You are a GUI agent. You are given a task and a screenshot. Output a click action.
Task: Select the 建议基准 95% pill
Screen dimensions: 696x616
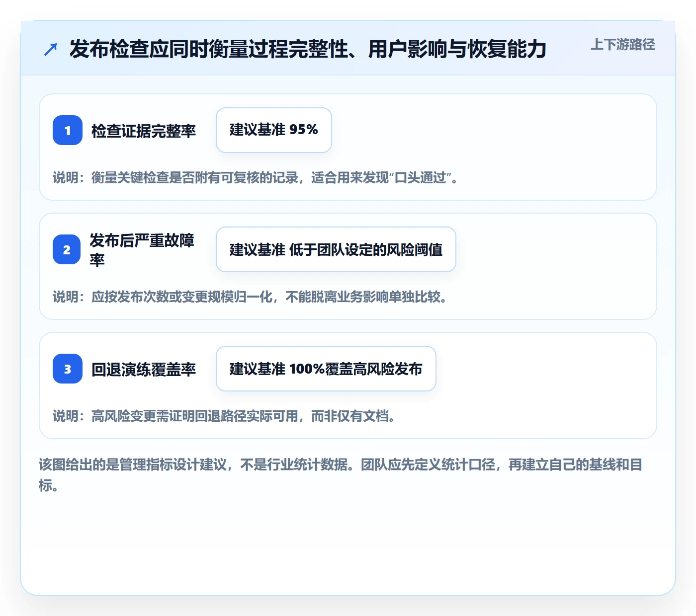pyautogui.click(x=274, y=130)
